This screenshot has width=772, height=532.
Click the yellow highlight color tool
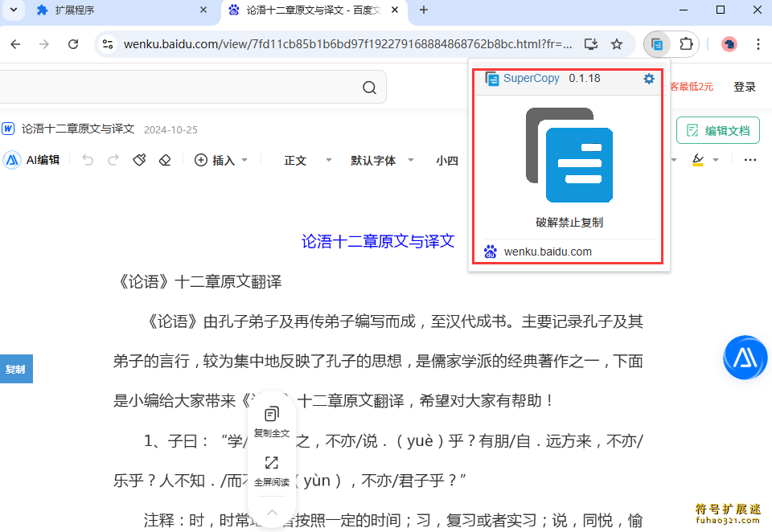[x=698, y=160]
